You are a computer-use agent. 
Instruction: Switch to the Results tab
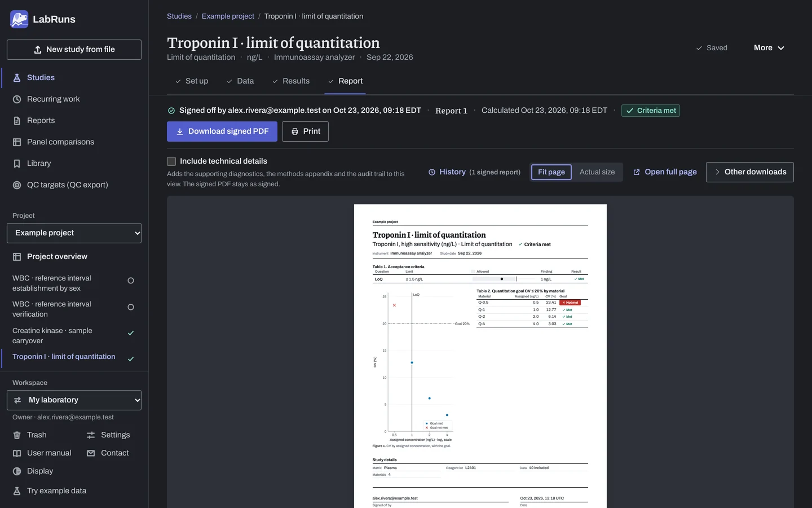point(291,81)
